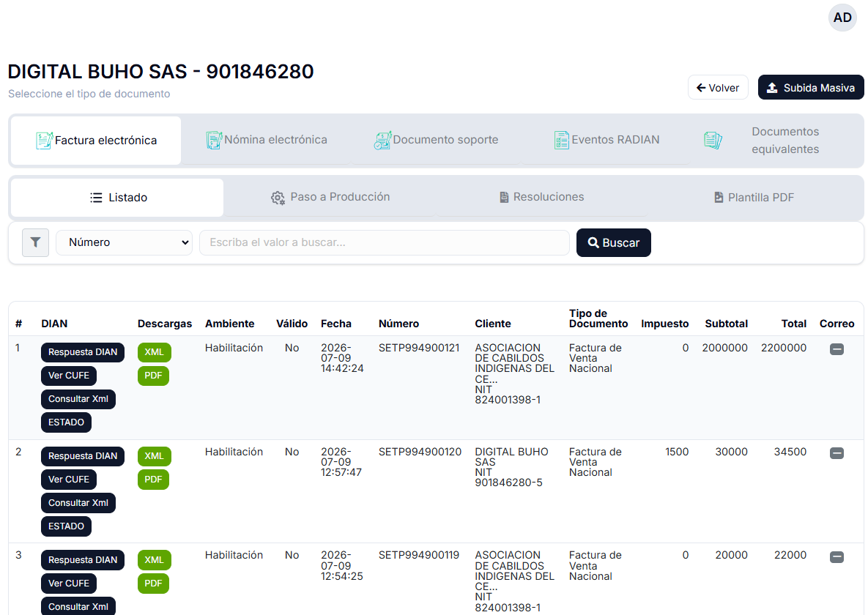The width and height of the screenshot is (868, 615).
Task: Download PDF for SETP994900119
Action: click(x=153, y=584)
